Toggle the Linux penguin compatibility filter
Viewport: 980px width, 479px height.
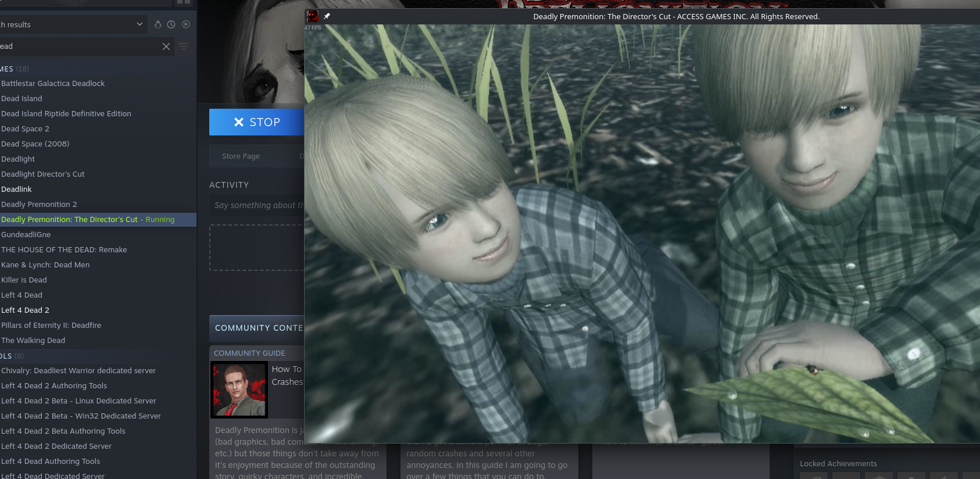158,24
